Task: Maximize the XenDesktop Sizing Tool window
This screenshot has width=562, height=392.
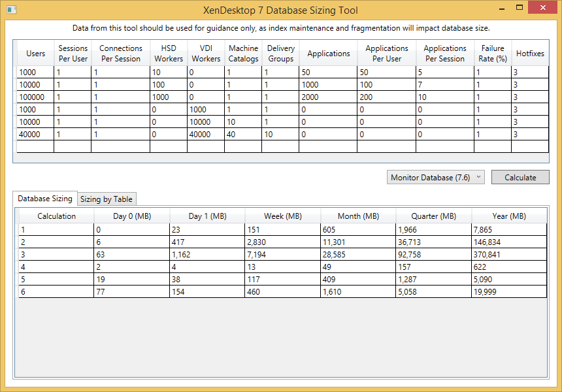Action: 519,8
